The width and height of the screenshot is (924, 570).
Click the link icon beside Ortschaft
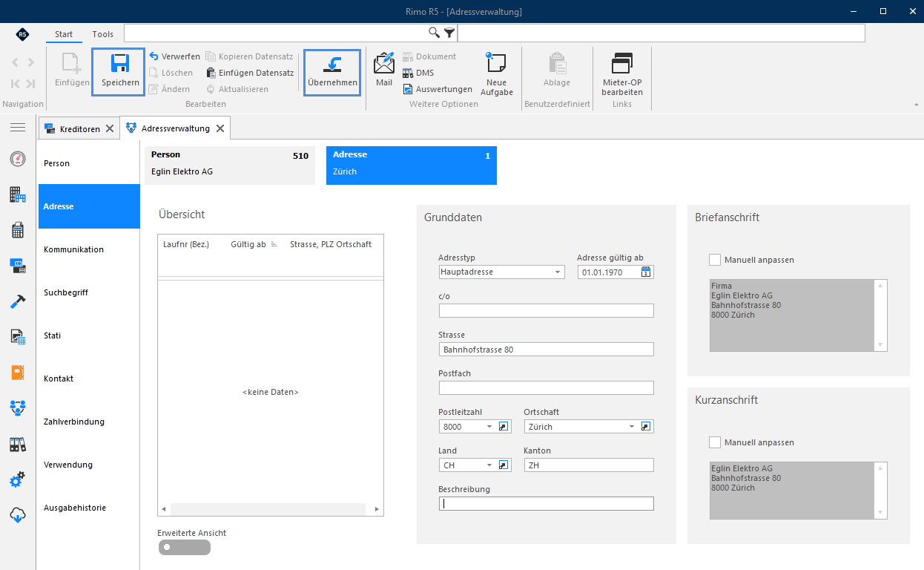[646, 426]
